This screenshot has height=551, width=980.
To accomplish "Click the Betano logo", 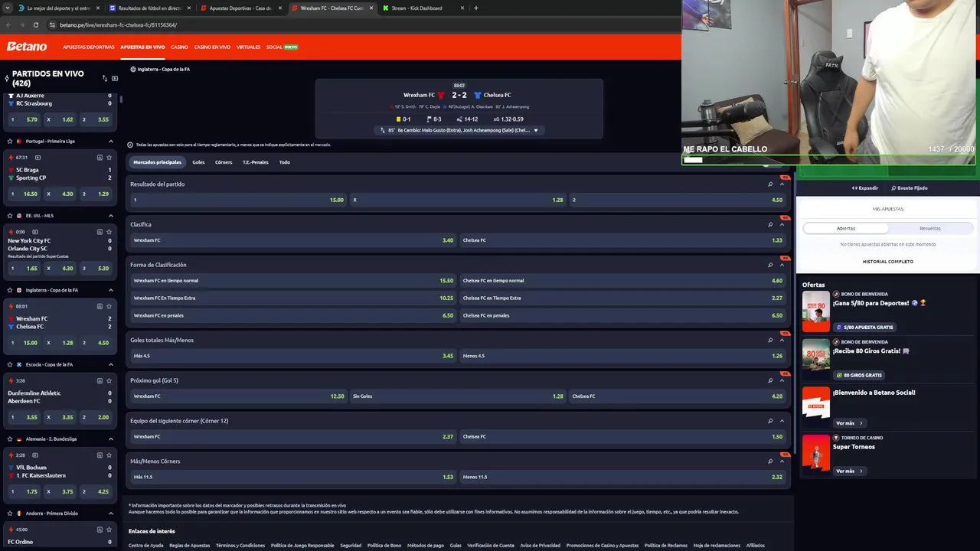I will click(x=27, y=47).
